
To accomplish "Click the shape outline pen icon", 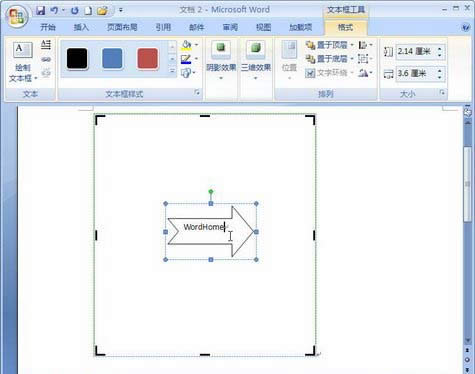I will click(186, 59).
